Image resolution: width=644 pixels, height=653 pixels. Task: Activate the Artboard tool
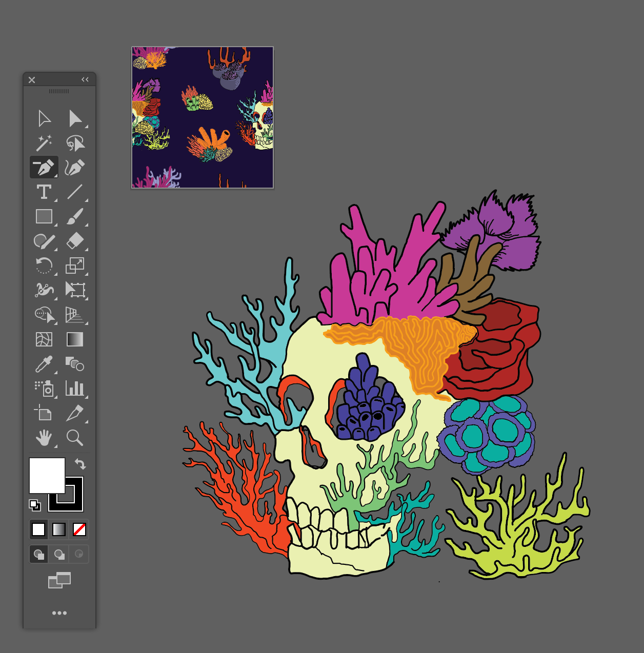tap(43, 413)
